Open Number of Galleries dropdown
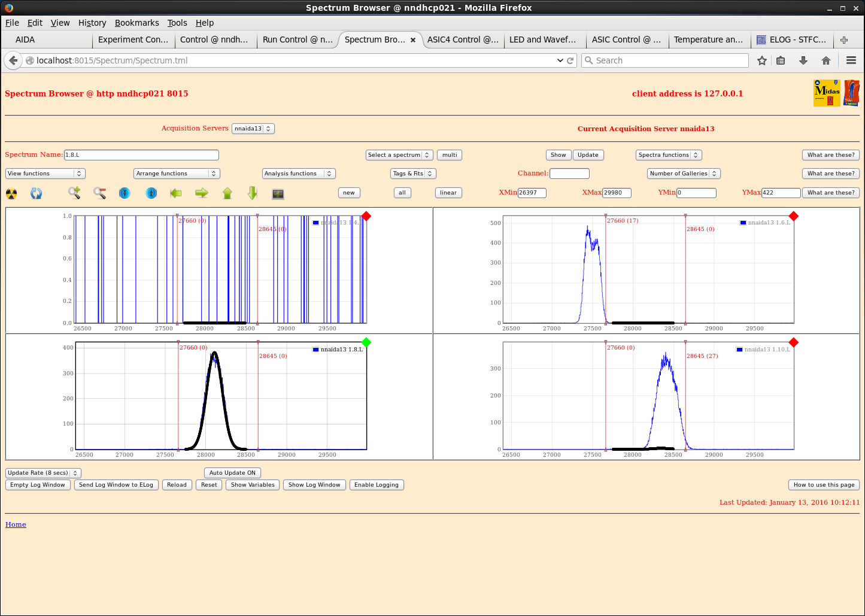865x616 pixels. point(684,174)
